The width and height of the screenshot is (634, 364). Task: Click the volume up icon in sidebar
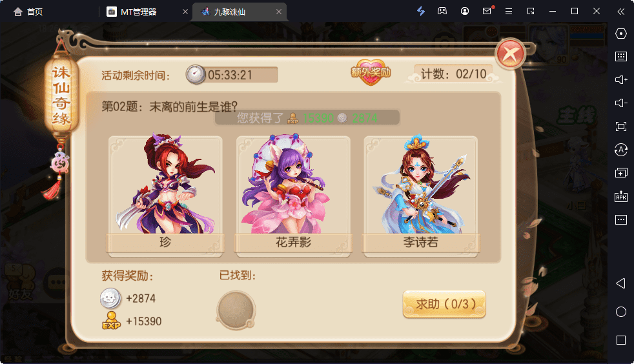pyautogui.click(x=620, y=79)
